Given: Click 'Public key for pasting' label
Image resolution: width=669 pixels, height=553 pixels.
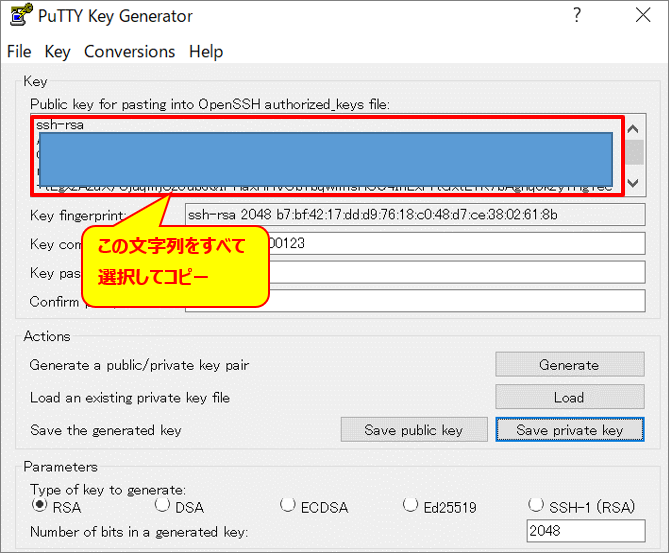Looking at the screenshot, I should pos(209,104).
